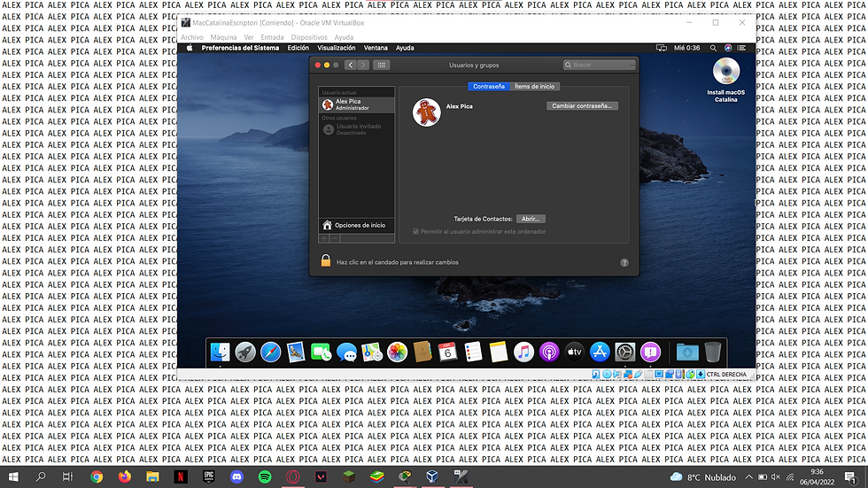
Task: Click the remove user minus button
Action: [x=335, y=238]
